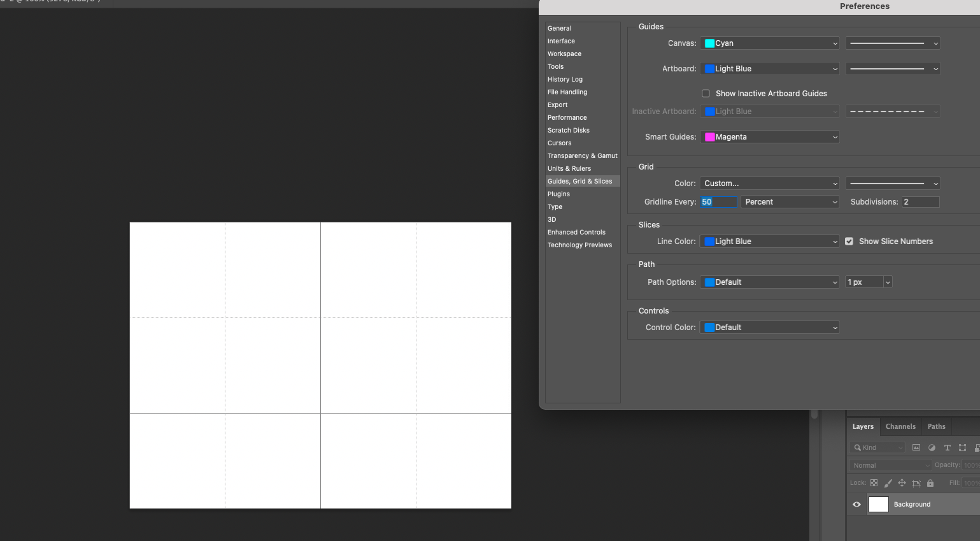Image resolution: width=980 pixels, height=541 pixels.
Task: Lock all on layer using padlock icon
Action: (x=930, y=483)
